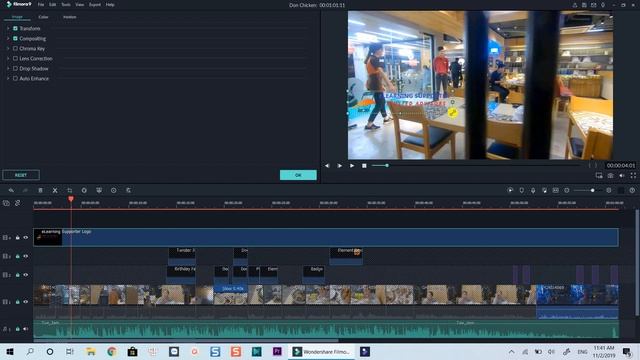Toggle the Compositing checkbox

tap(15, 38)
